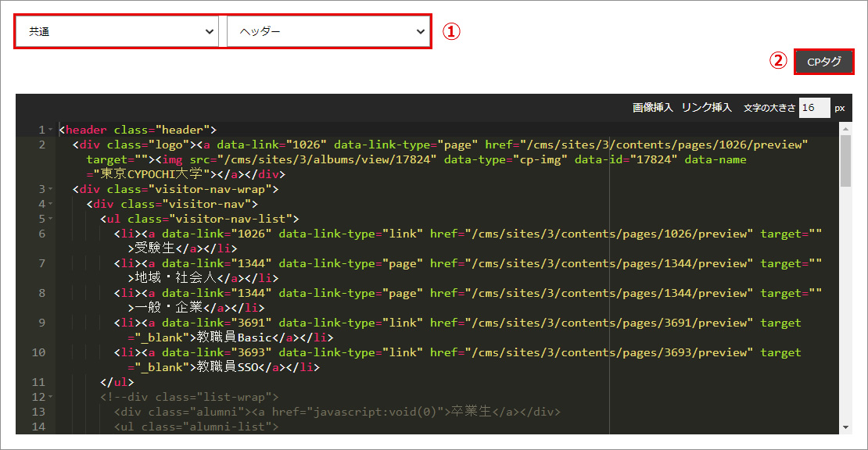The image size is (868, 450).
Task: Click line number 2 in the gutter
Action: point(42,145)
